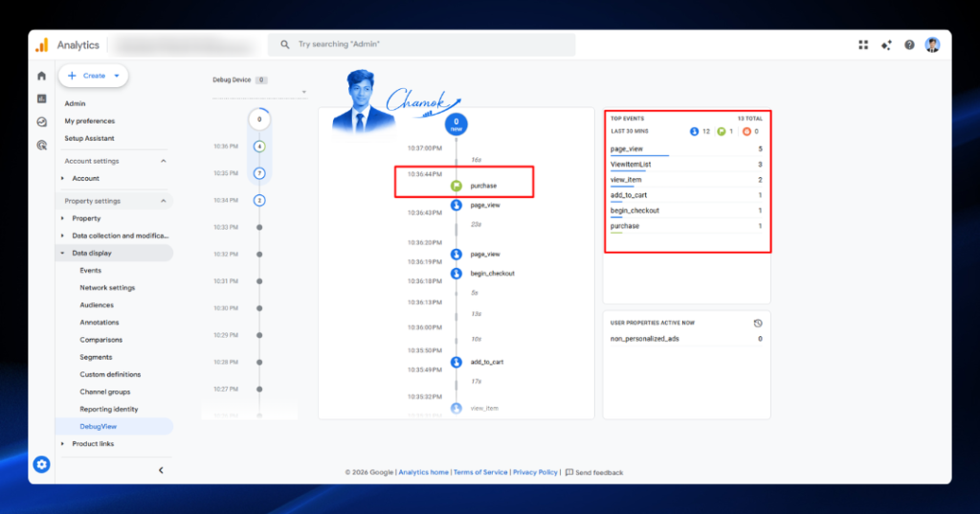
Task: Open the Create dropdown button
Action: pos(94,76)
